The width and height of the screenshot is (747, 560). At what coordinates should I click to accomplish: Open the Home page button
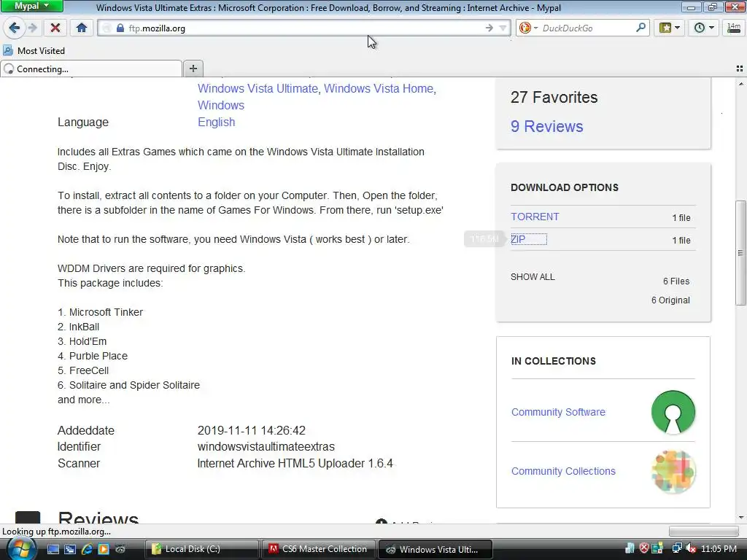pyautogui.click(x=82, y=28)
